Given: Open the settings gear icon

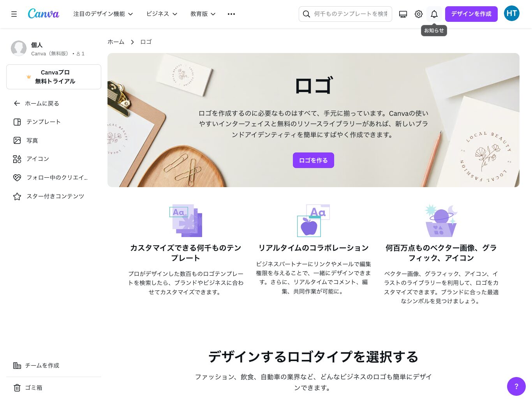Looking at the screenshot, I should [419, 14].
